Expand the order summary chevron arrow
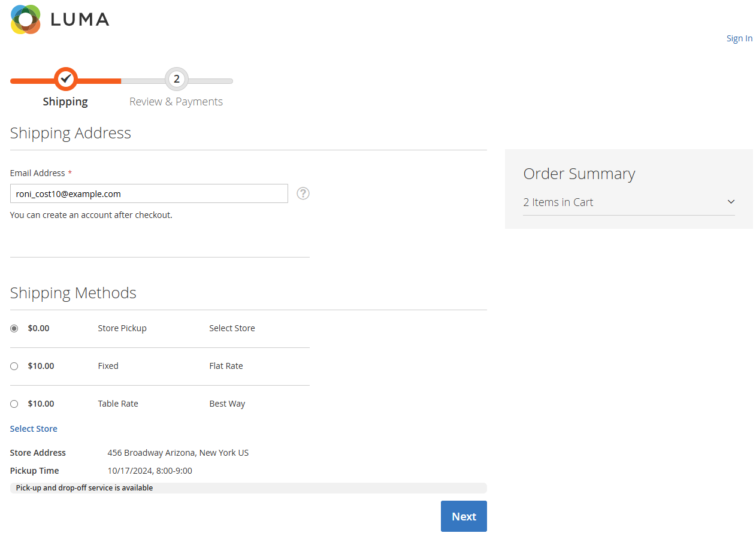The width and height of the screenshot is (756, 536). click(730, 202)
